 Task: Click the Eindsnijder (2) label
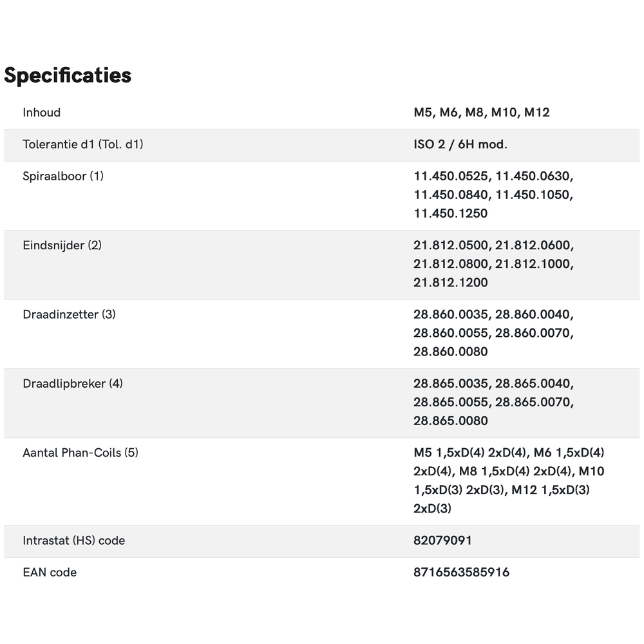click(x=62, y=245)
